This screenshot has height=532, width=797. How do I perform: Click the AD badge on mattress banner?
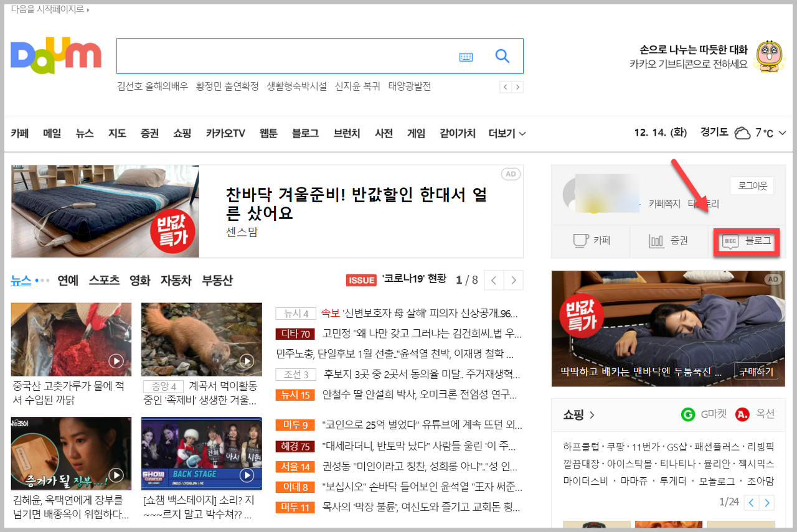(511, 174)
